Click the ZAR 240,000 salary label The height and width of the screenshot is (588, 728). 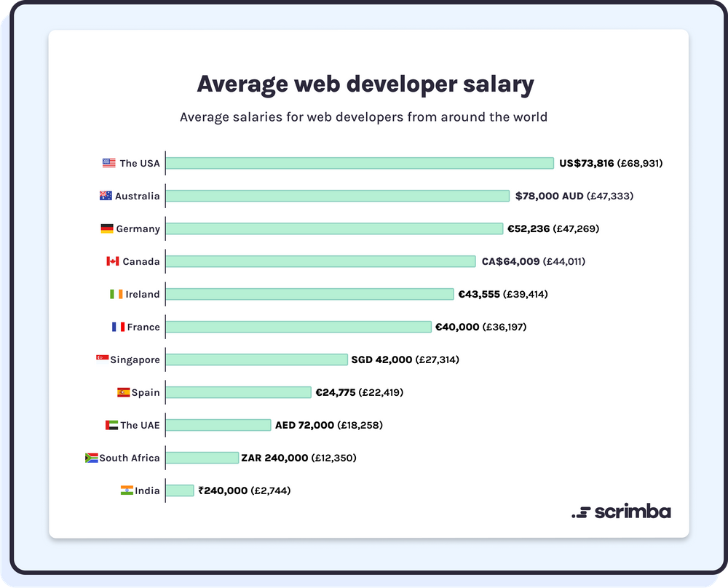pos(298,458)
